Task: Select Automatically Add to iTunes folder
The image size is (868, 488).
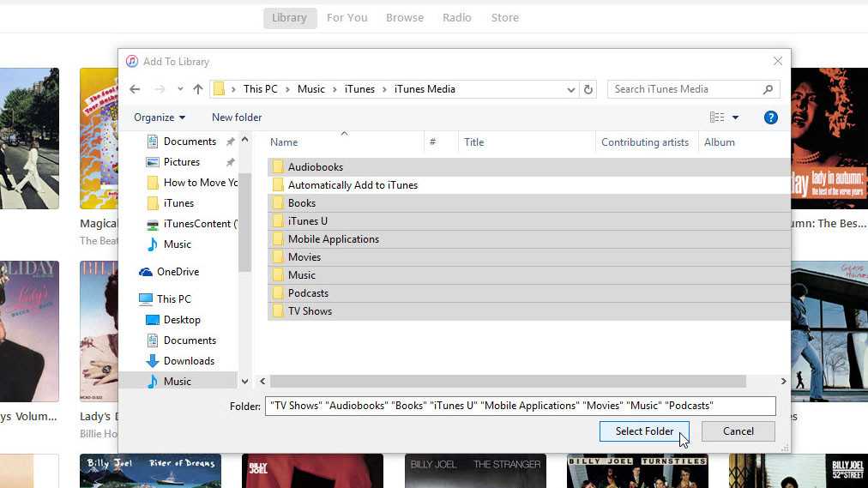Action: coord(528,185)
